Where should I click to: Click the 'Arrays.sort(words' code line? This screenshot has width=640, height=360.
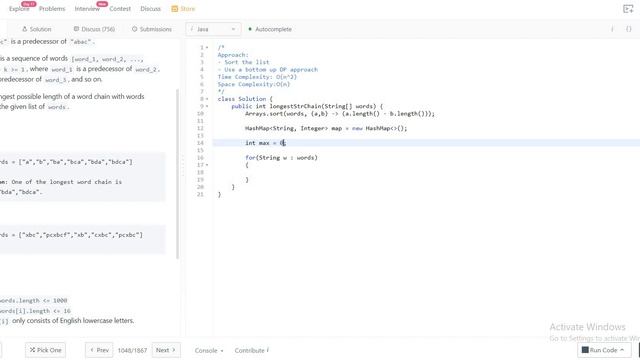(x=340, y=114)
